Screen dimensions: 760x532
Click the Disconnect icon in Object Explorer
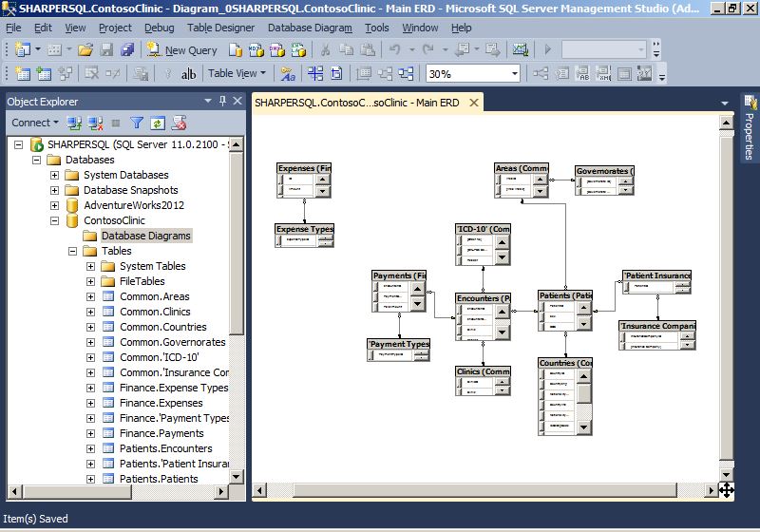click(95, 123)
